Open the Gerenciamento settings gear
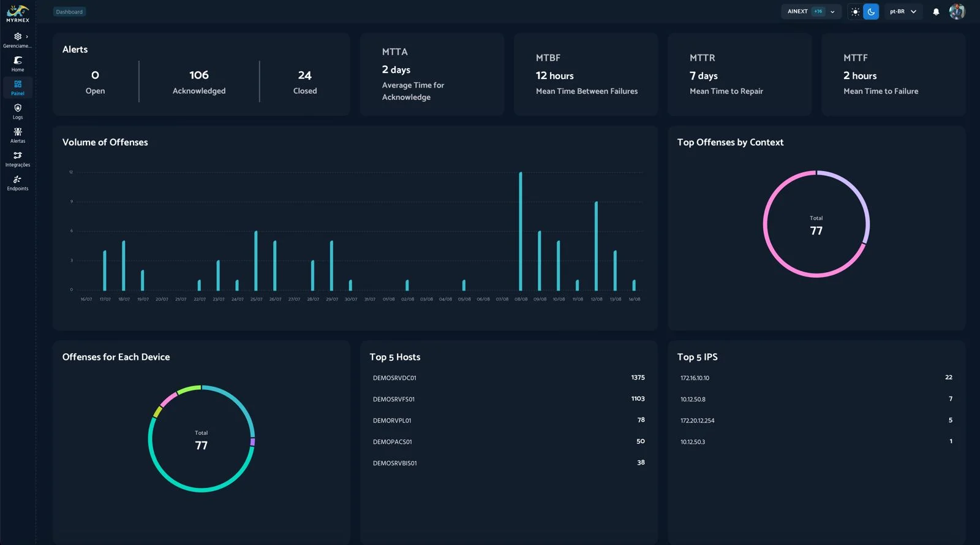 [x=18, y=37]
